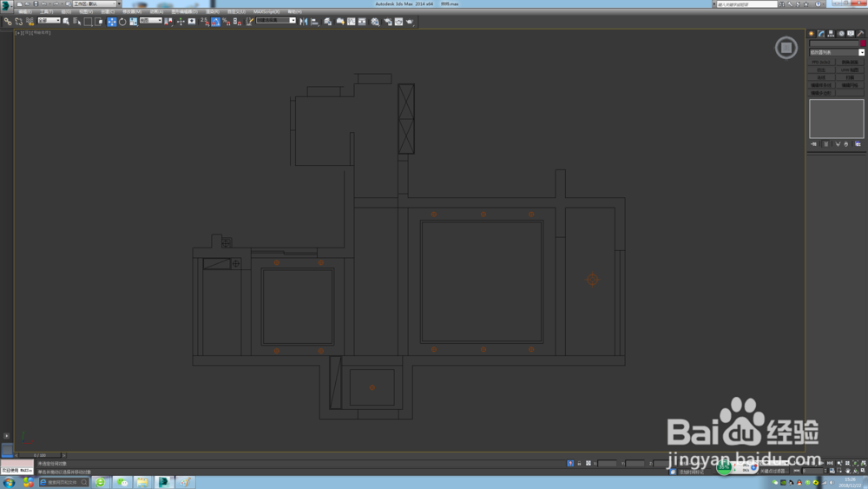Open the Rendered Frame Window

coord(398,22)
